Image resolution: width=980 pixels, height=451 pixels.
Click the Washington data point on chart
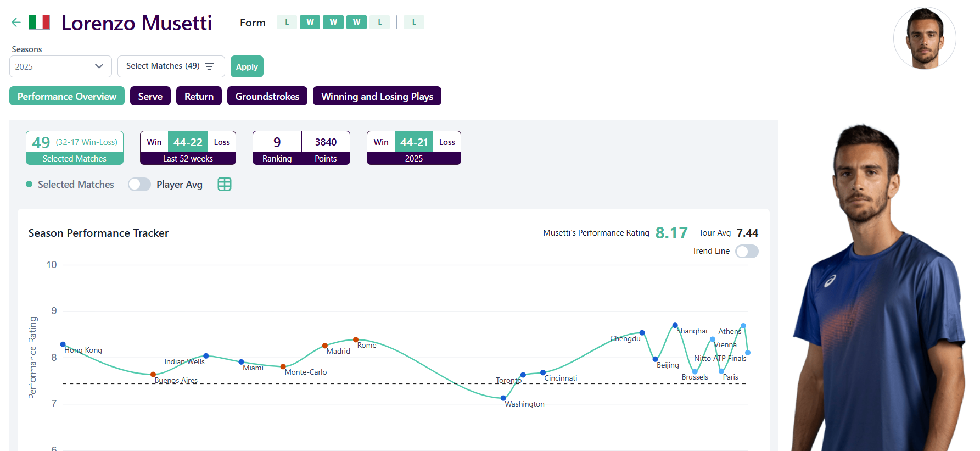[503, 398]
